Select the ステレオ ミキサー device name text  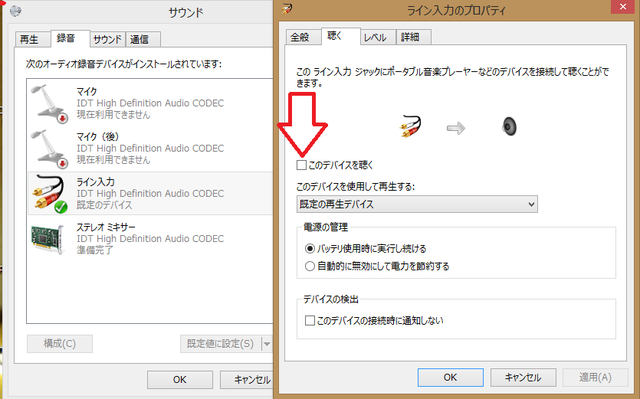pos(106,227)
